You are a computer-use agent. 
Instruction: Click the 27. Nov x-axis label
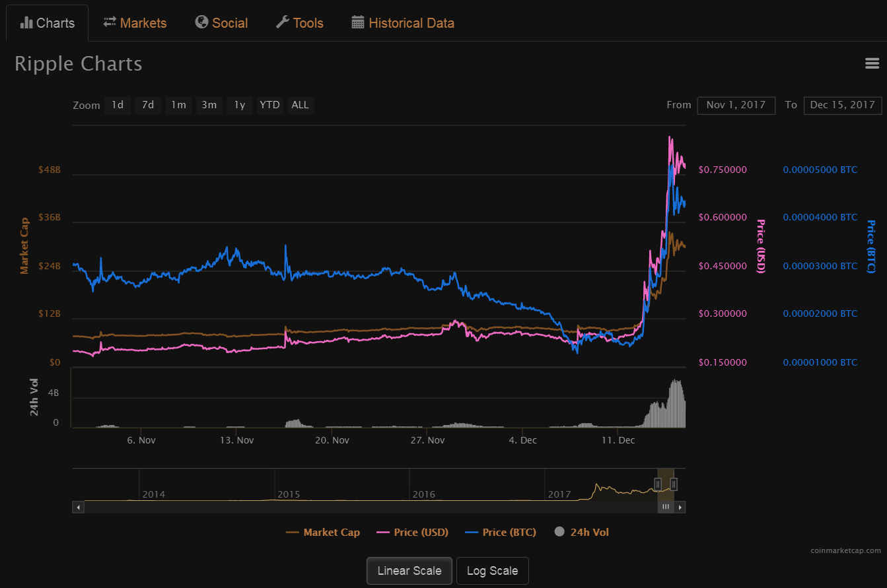pos(427,440)
